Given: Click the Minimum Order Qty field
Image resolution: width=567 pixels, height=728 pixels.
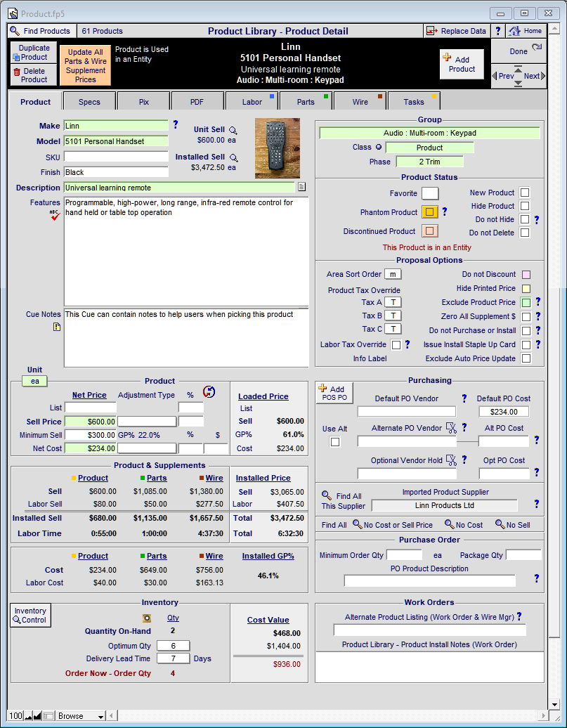Looking at the screenshot, I should point(404,555).
